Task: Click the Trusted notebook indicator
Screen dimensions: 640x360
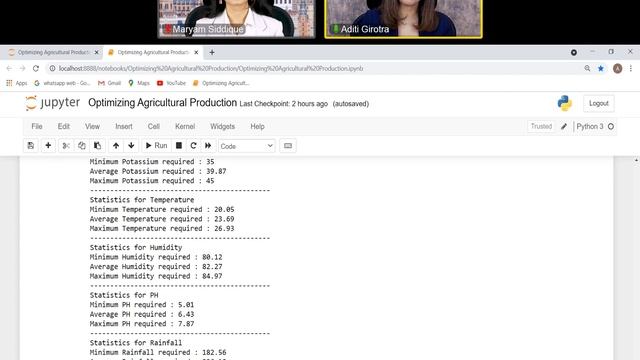Action: pyautogui.click(x=541, y=127)
